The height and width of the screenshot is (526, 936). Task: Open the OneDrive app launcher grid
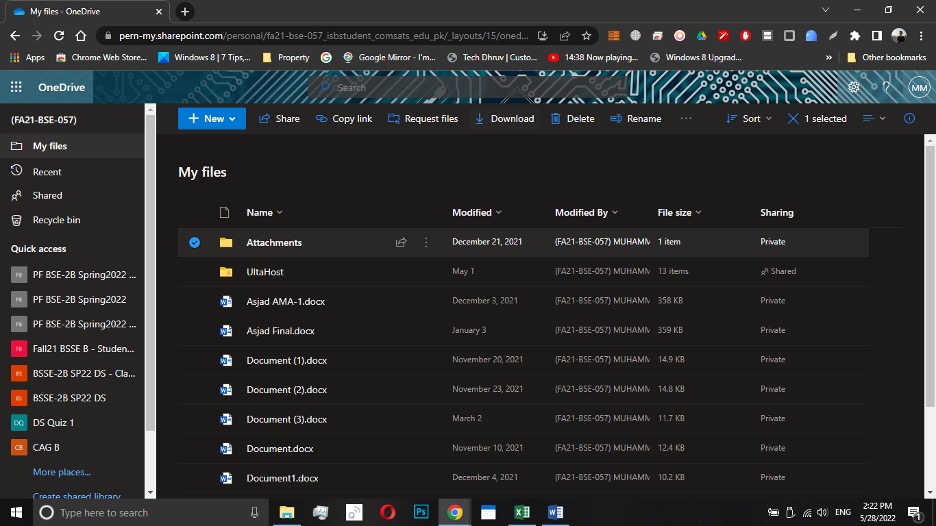tap(16, 87)
